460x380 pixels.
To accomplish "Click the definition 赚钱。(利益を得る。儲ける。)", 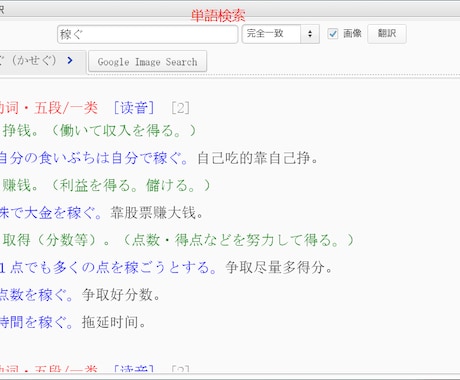I will (106, 185).
